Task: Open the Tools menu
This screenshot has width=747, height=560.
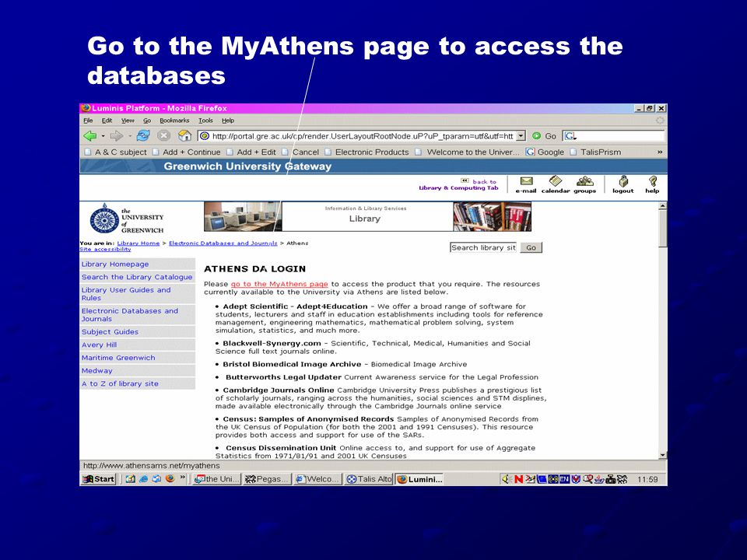Action: (205, 121)
